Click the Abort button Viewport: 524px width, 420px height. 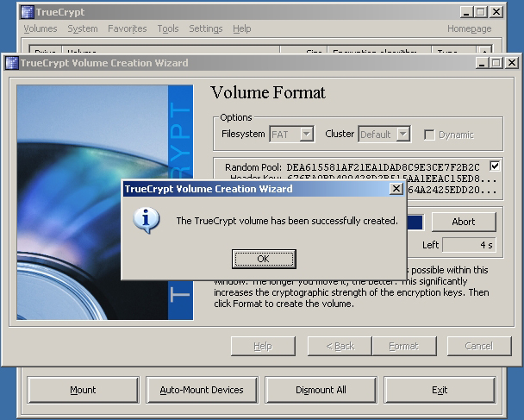point(464,222)
